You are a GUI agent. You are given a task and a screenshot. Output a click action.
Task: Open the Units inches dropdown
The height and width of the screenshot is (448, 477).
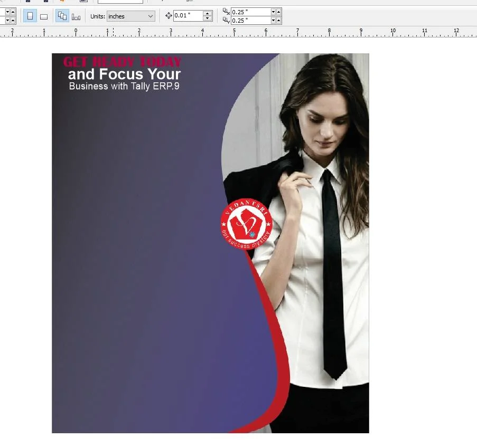click(131, 16)
